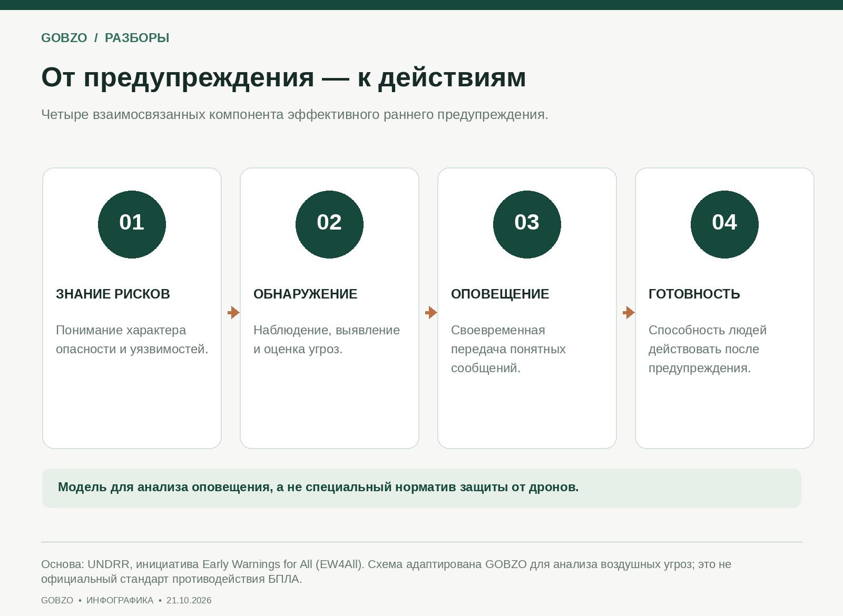Select the ОПОВЕЩЕНИЕ card title
This screenshot has height=616, width=843.
click(500, 294)
